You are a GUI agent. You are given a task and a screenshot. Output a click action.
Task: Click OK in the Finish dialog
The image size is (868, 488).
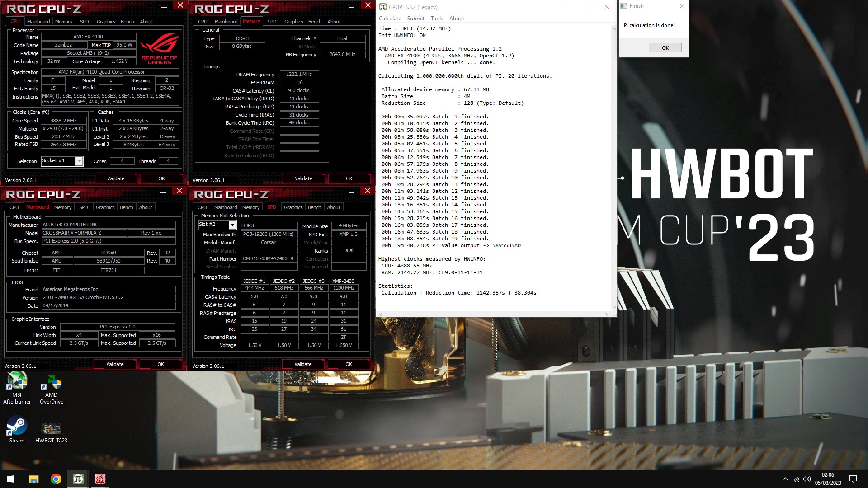pyautogui.click(x=665, y=48)
